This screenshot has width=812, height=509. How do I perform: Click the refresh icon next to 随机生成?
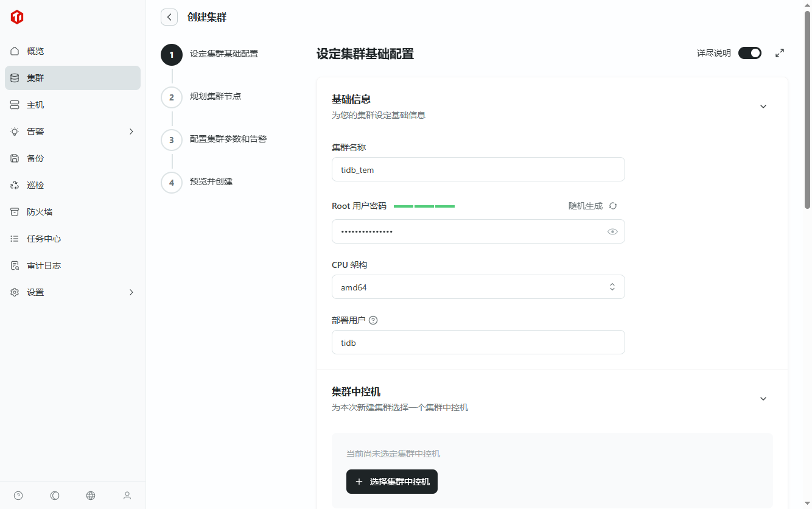613,206
